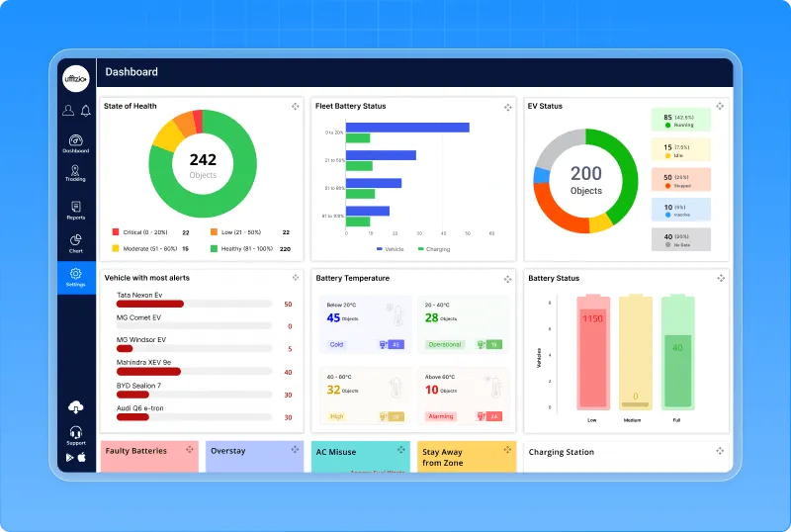Open Support via the headset icon
Image resolution: width=791 pixels, height=532 pixels.
click(x=76, y=434)
